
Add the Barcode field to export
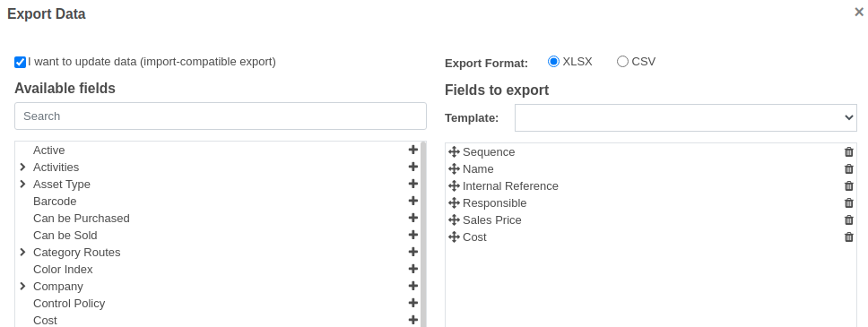413,201
